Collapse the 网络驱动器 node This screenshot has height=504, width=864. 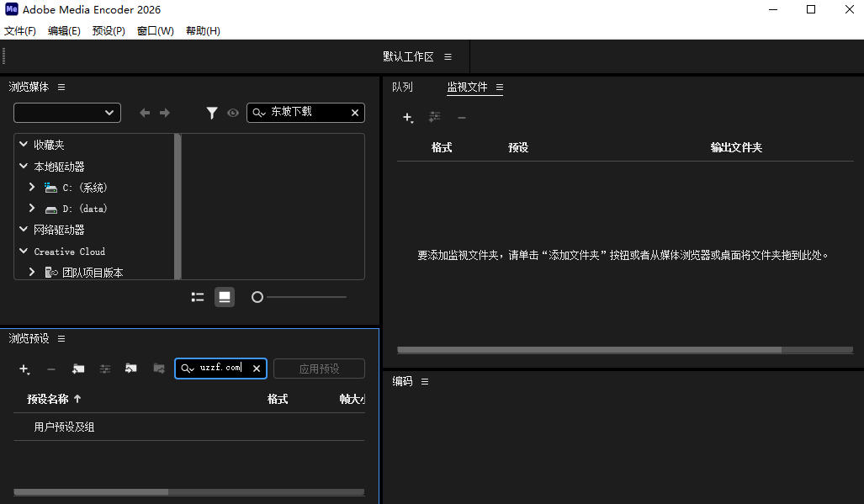pyautogui.click(x=24, y=229)
